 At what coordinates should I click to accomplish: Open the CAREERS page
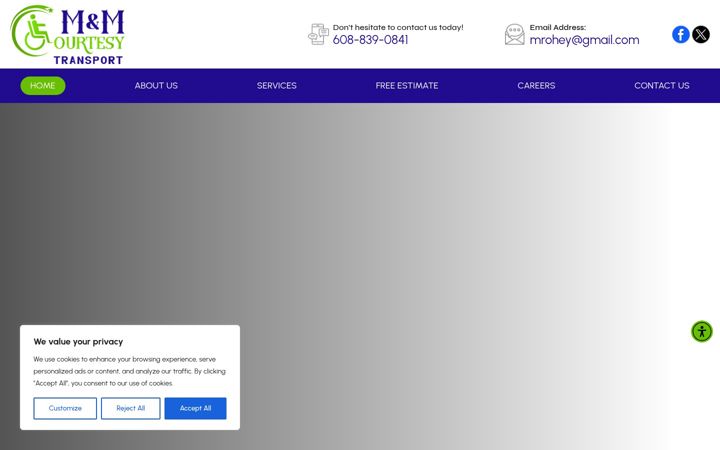[536, 85]
